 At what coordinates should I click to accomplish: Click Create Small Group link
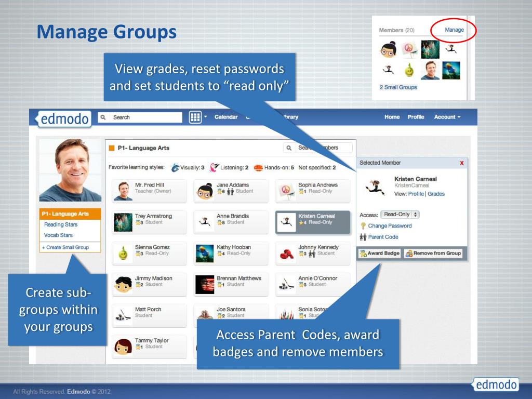pyautogui.click(x=65, y=247)
